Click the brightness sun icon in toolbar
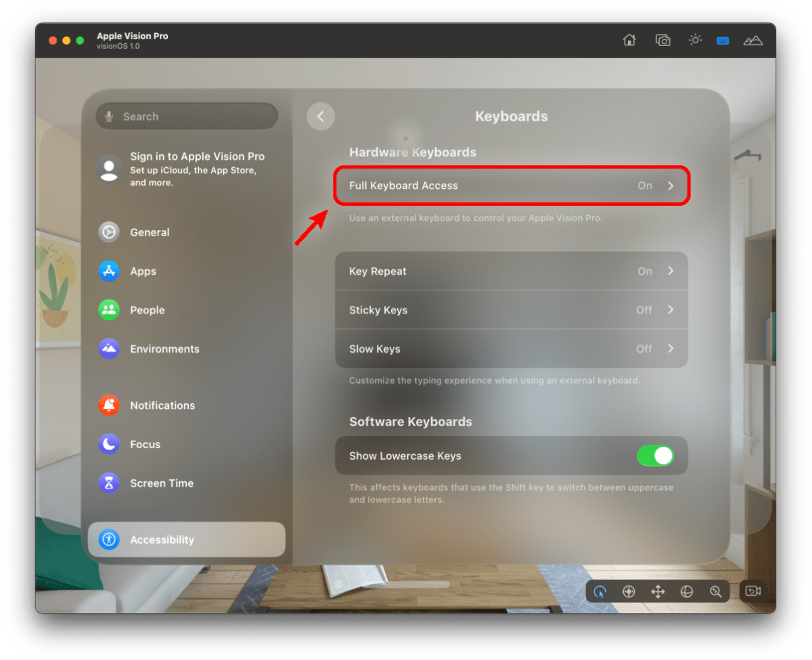Image resolution: width=812 pixels, height=660 pixels. coord(695,40)
